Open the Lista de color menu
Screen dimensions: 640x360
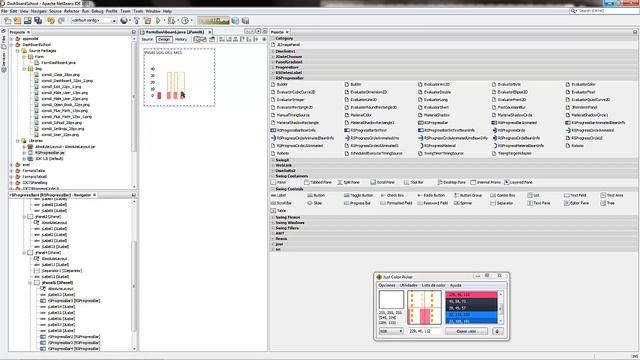433,285
